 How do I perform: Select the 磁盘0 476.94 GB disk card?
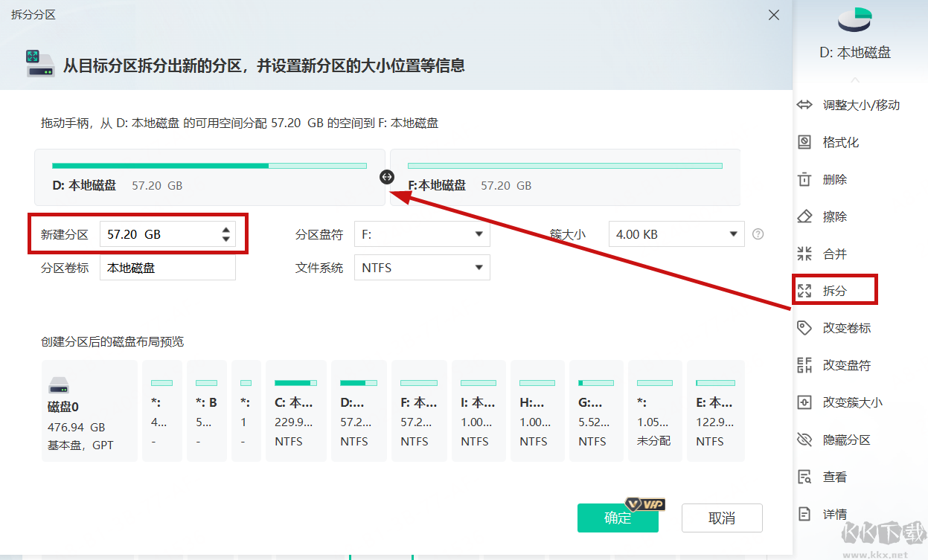[x=89, y=411]
